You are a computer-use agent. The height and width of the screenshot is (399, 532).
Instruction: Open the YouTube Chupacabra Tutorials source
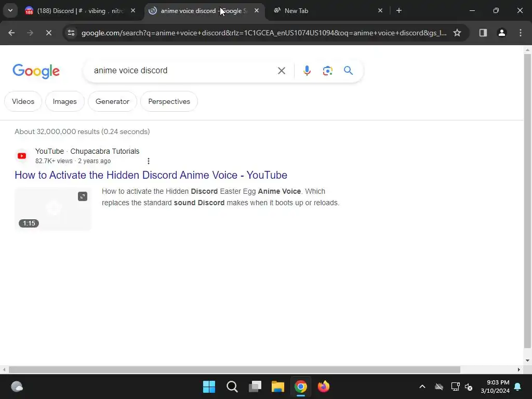click(87, 151)
